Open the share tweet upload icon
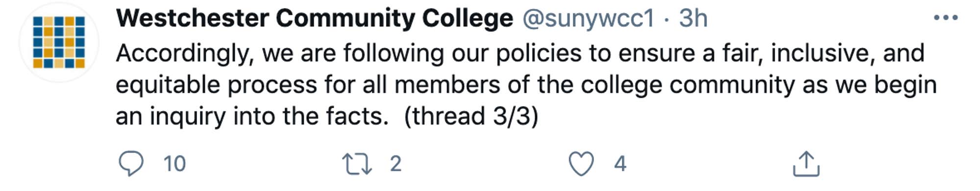This screenshot has width=980, height=191. (806, 164)
